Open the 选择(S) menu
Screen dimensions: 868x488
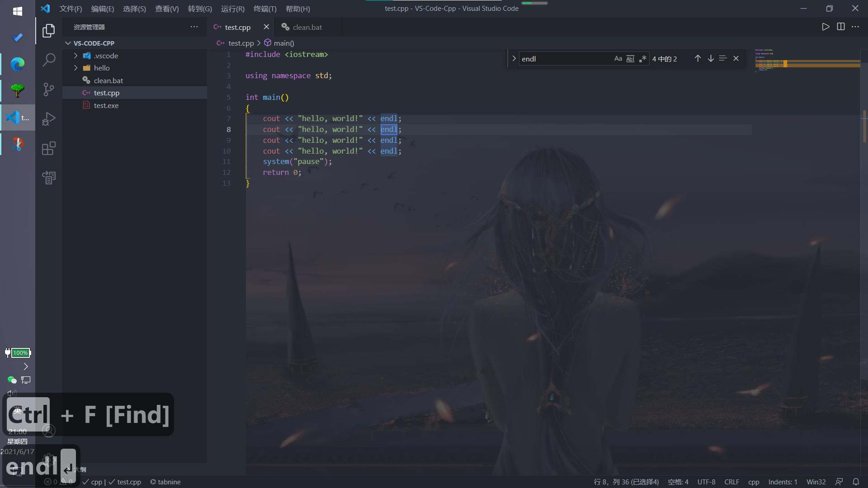point(134,9)
